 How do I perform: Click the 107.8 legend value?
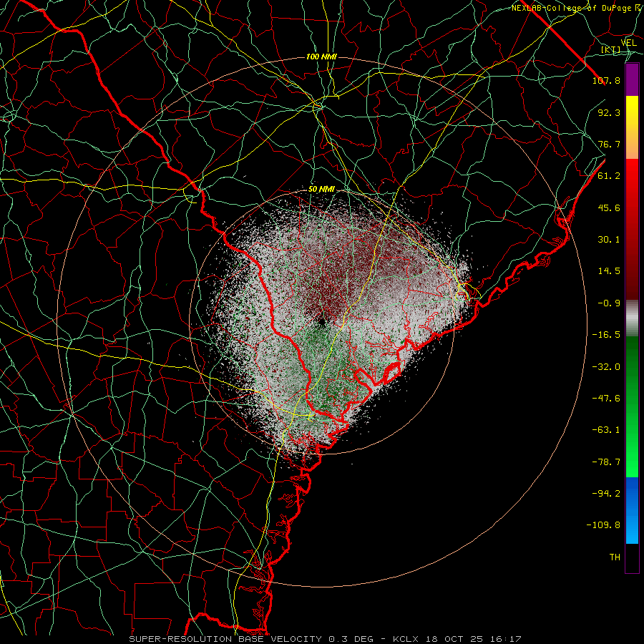click(606, 80)
